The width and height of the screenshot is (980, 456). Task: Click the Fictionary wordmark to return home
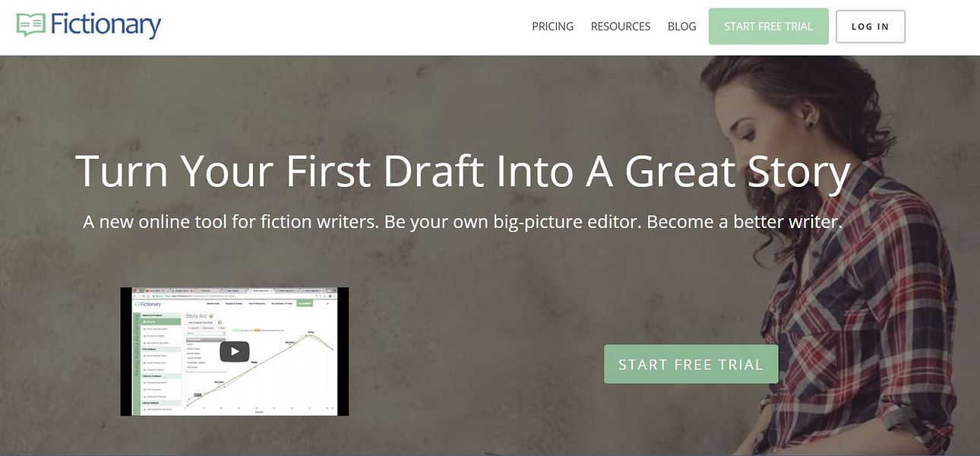tap(106, 24)
